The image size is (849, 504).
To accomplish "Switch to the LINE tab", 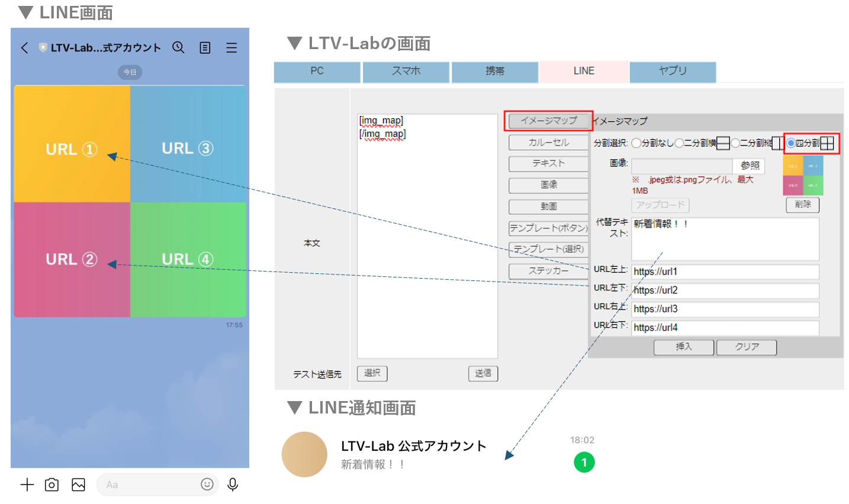I will [x=584, y=72].
